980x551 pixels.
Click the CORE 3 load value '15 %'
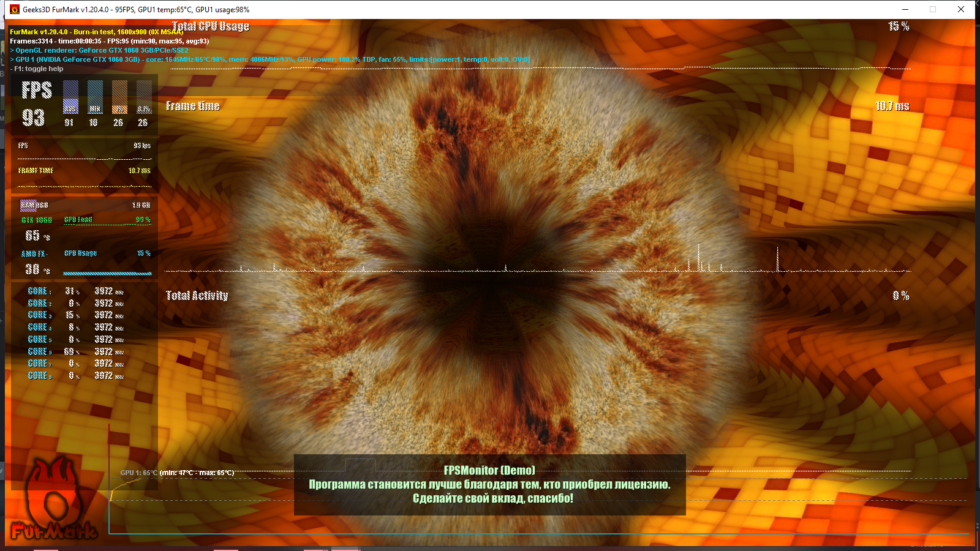point(72,315)
